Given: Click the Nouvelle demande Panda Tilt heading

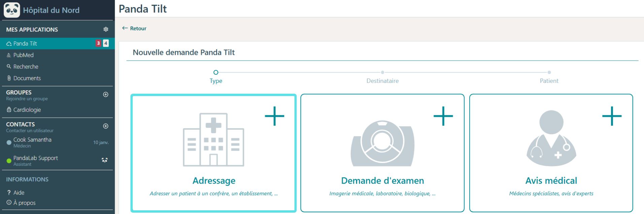Looking at the screenshot, I should [184, 52].
